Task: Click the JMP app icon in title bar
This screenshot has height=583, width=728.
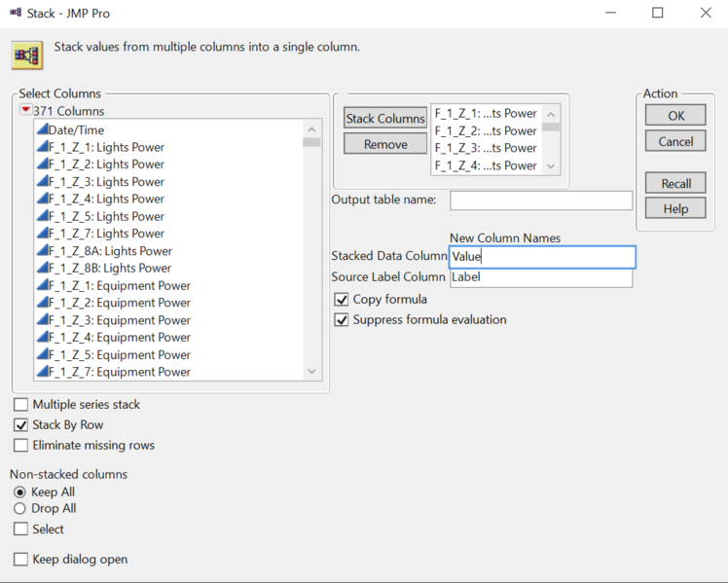Action: 16,13
